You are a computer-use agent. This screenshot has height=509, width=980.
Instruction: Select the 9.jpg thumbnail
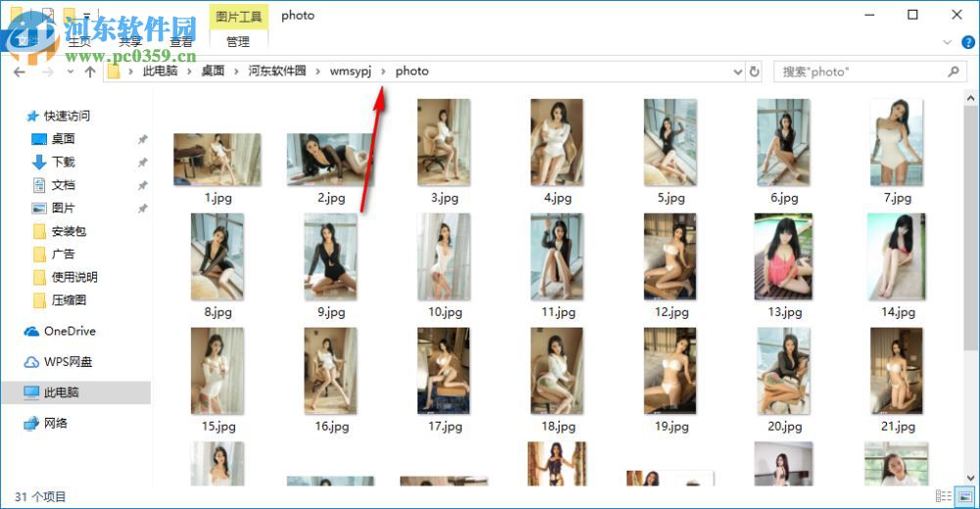pos(330,257)
